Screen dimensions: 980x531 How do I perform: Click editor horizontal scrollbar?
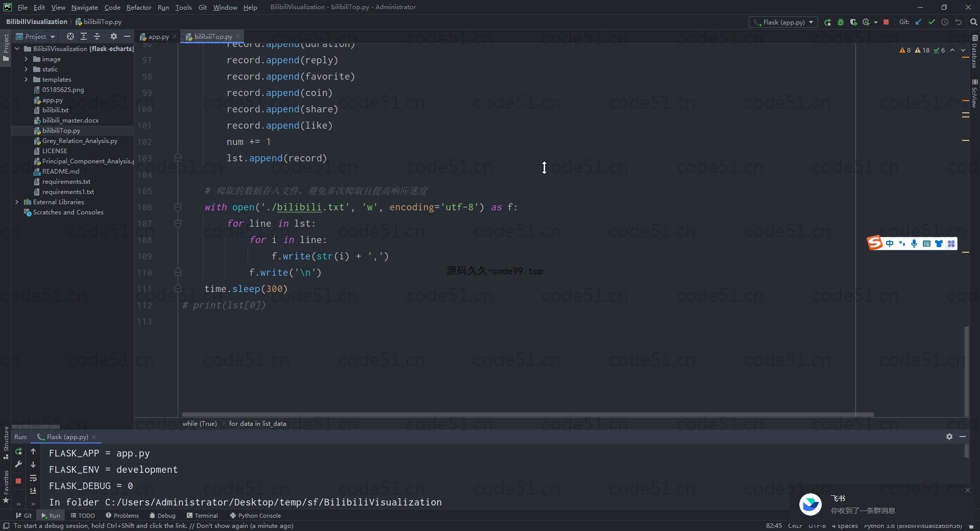point(527,414)
